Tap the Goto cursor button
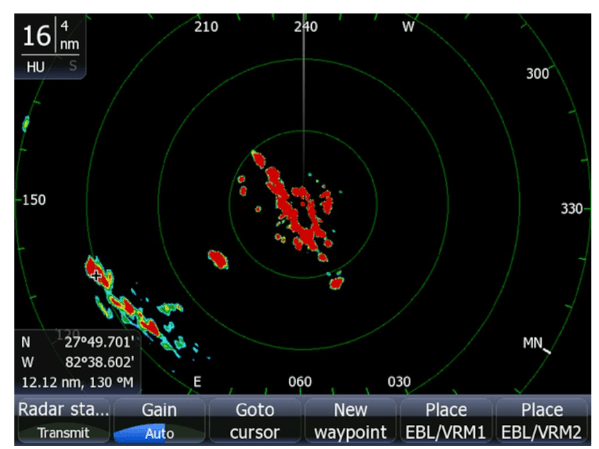Viewport: 599px width, 449px height. [x=255, y=421]
